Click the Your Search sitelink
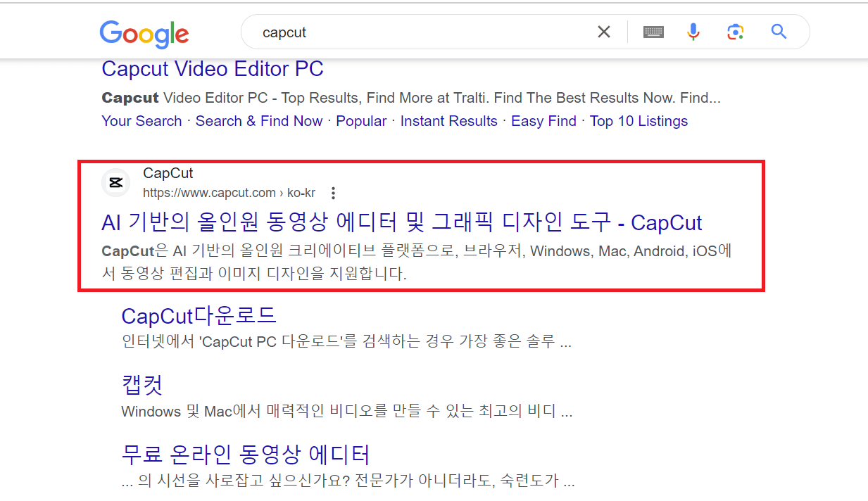The width and height of the screenshot is (868, 501). [x=141, y=121]
